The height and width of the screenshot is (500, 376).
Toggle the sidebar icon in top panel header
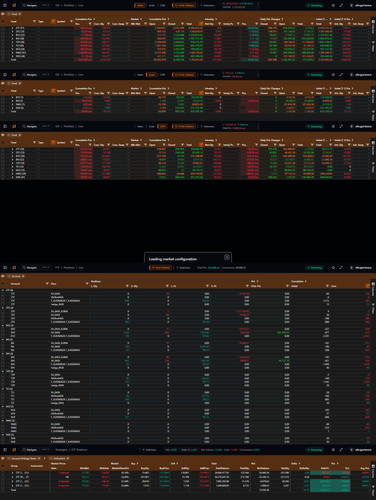(5, 5)
